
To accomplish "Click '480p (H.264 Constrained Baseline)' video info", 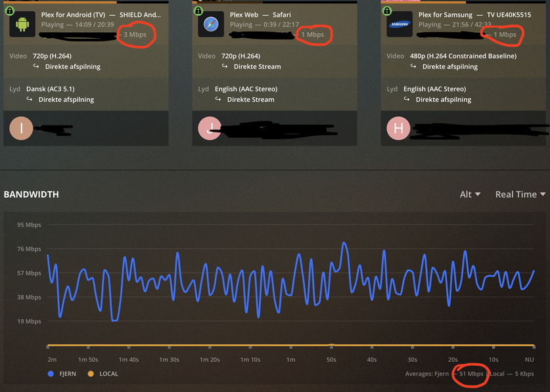I will 463,56.
